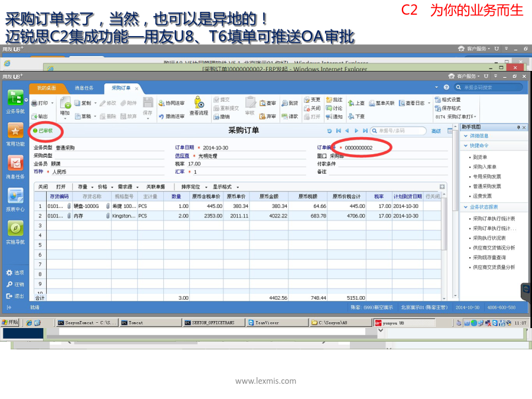Screen dimensions: 532x399
Task: Click 关联单据 above the item grid
Action: coord(155,187)
